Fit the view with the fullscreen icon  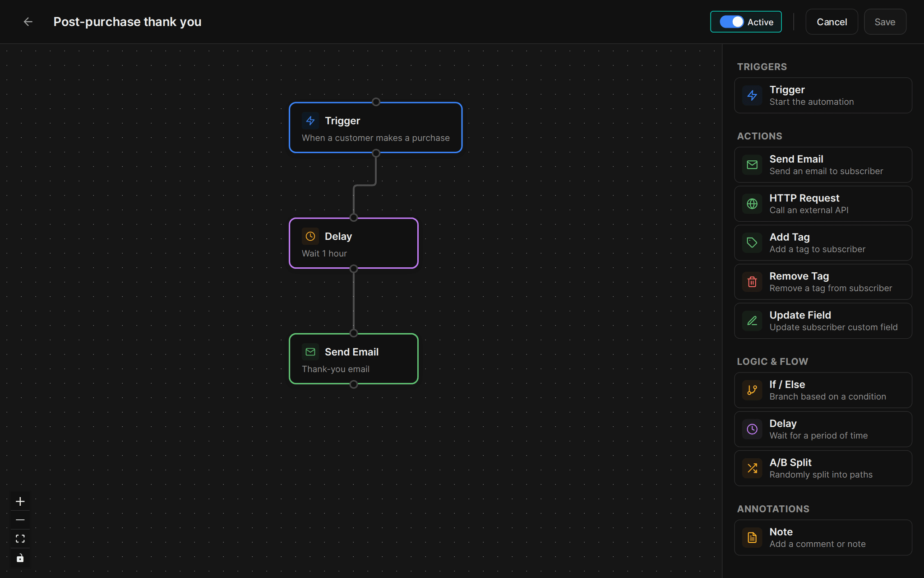pos(20,539)
